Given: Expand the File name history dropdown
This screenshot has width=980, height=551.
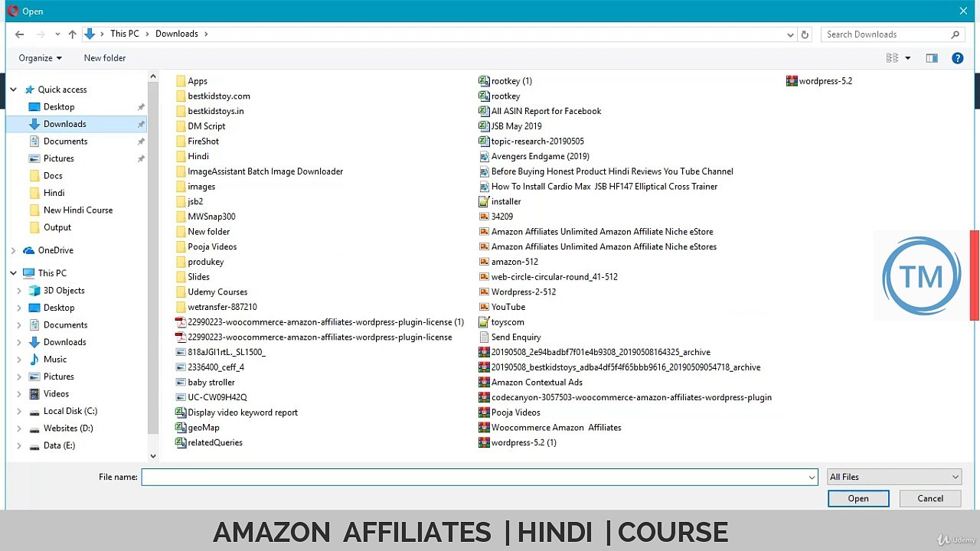Looking at the screenshot, I should (x=812, y=478).
